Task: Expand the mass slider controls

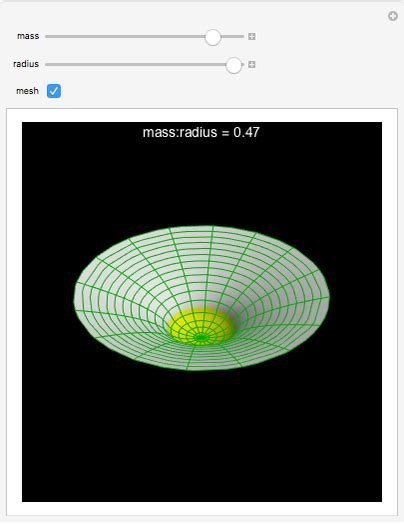Action: [x=252, y=37]
